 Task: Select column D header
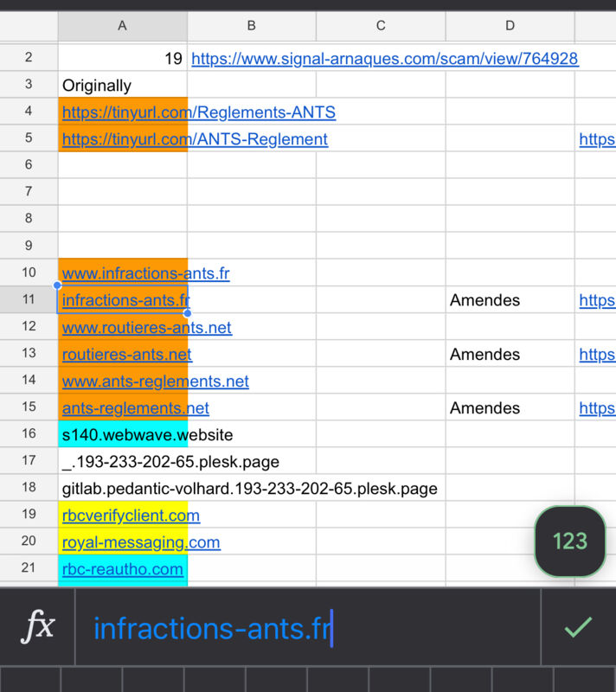(510, 26)
